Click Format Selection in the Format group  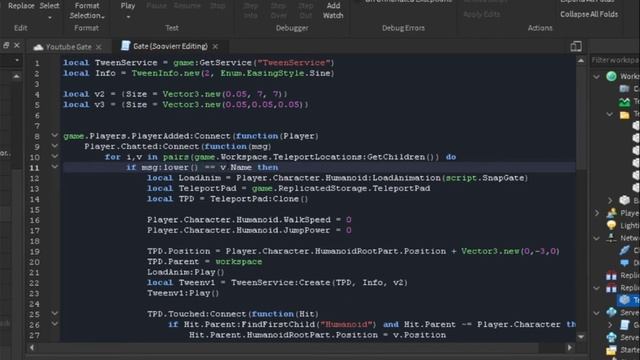pos(87,11)
